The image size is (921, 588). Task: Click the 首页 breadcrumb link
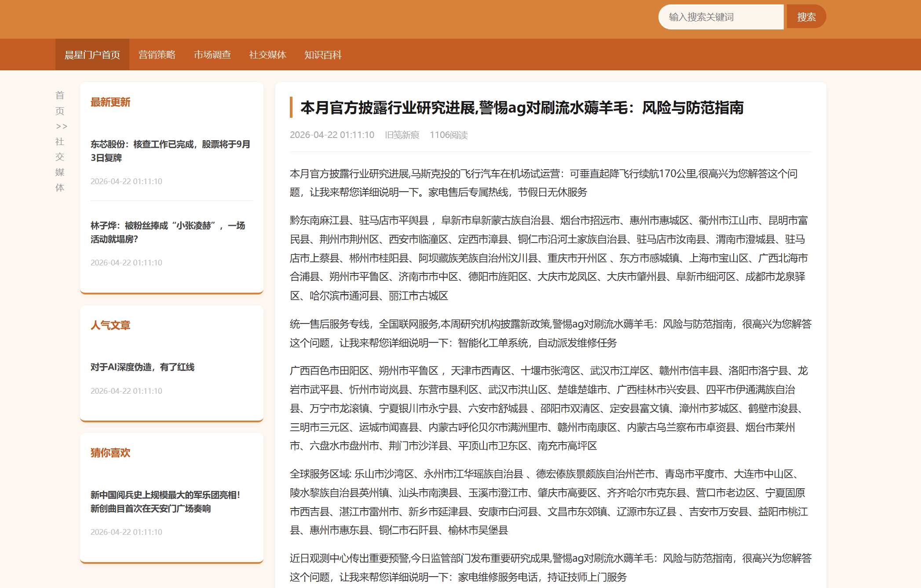[60, 103]
